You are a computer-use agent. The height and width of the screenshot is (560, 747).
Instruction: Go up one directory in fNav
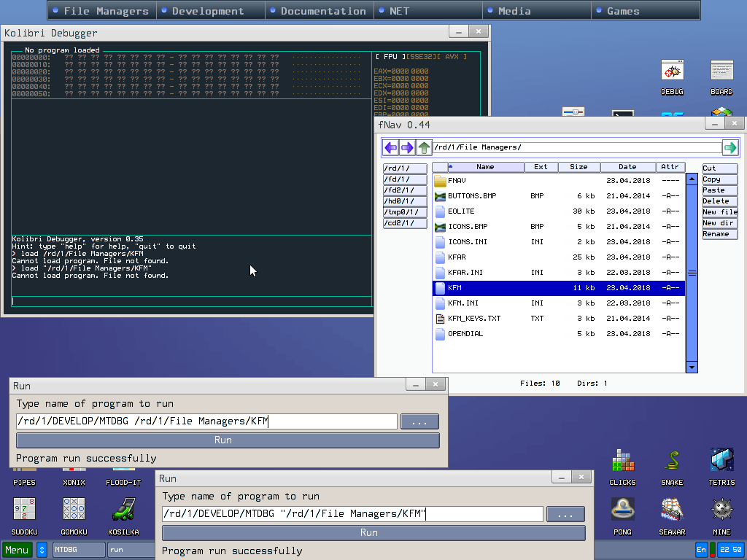(x=424, y=148)
